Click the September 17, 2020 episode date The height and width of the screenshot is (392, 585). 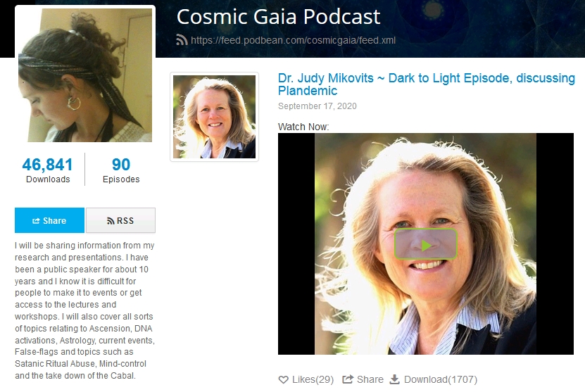317,106
